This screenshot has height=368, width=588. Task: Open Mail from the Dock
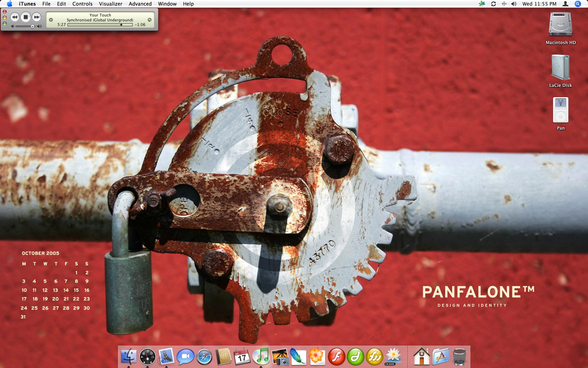pos(166,356)
